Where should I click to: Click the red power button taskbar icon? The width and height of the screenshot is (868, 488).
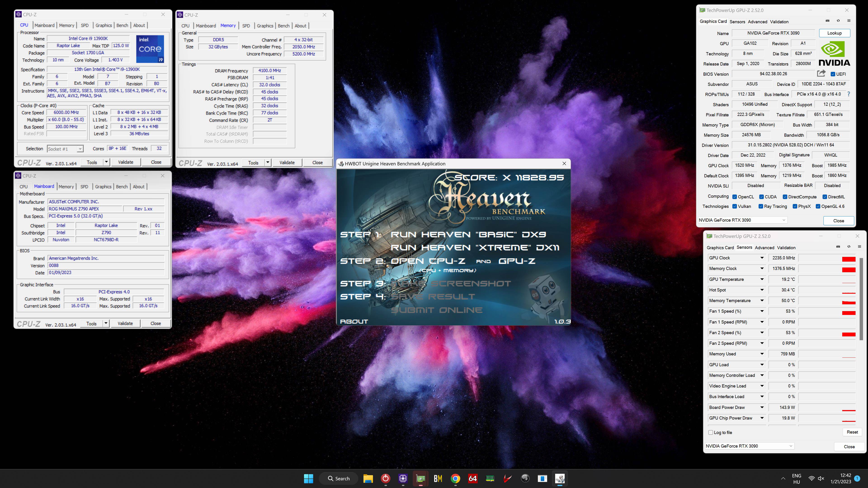pos(385,478)
